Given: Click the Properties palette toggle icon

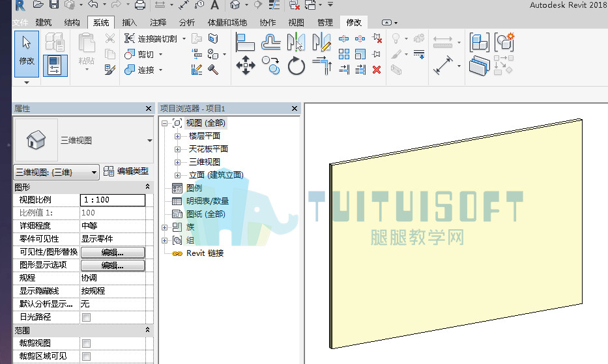Looking at the screenshot, I should [x=55, y=65].
